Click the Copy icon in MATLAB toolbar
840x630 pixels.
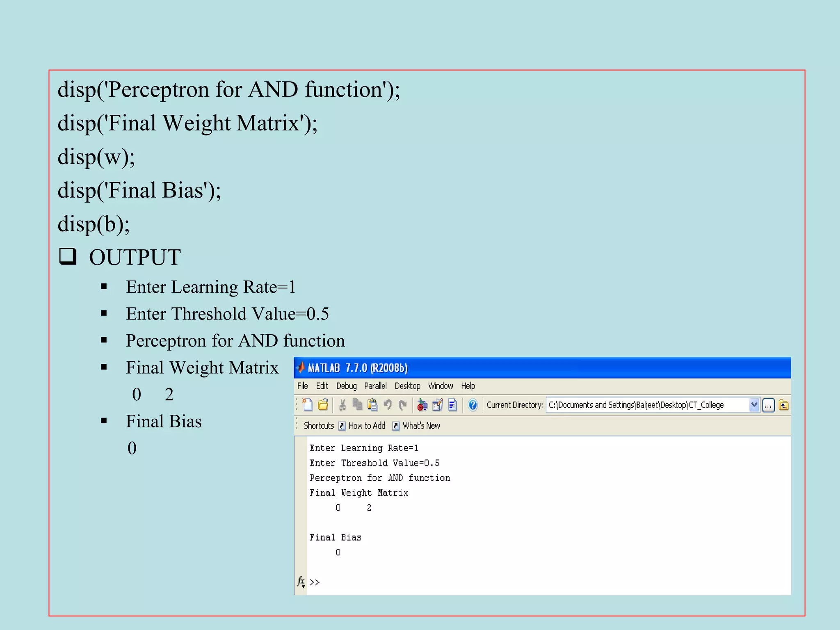(x=357, y=405)
